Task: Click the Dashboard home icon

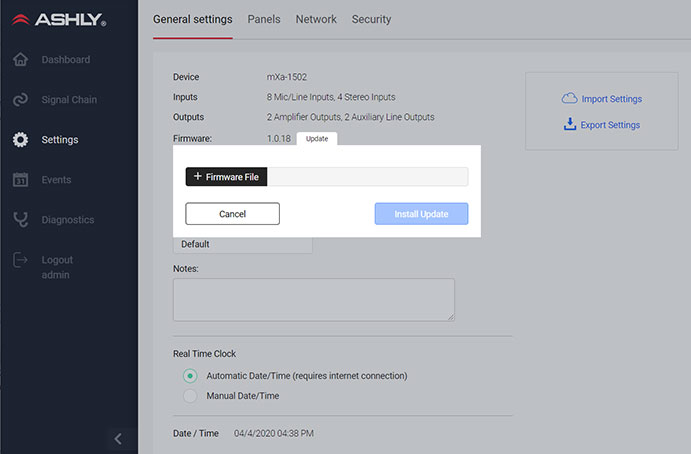Action: click(x=20, y=60)
